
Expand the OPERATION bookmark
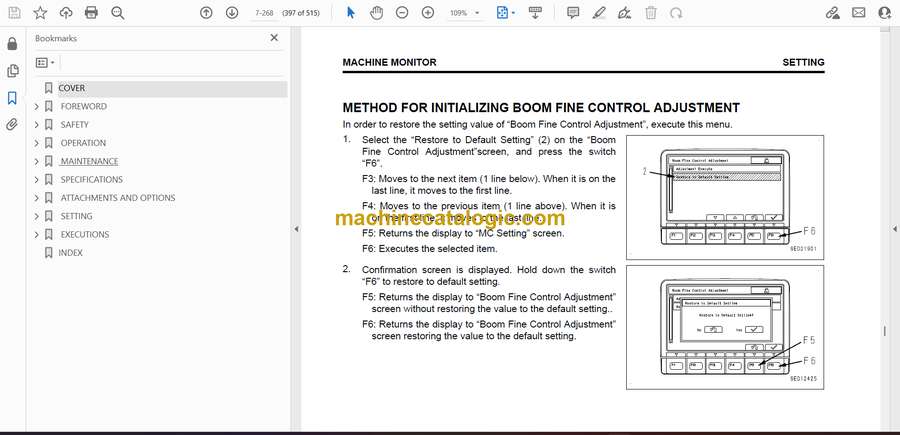[x=37, y=143]
